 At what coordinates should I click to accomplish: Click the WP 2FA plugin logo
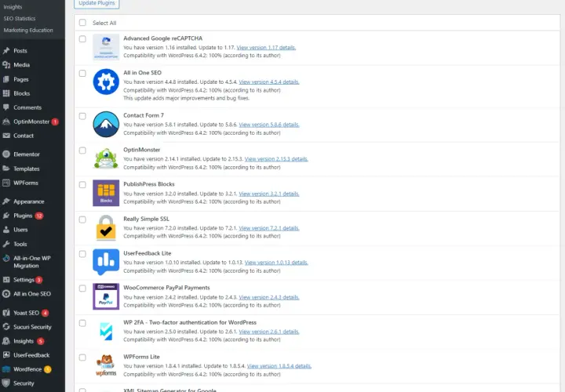106,331
